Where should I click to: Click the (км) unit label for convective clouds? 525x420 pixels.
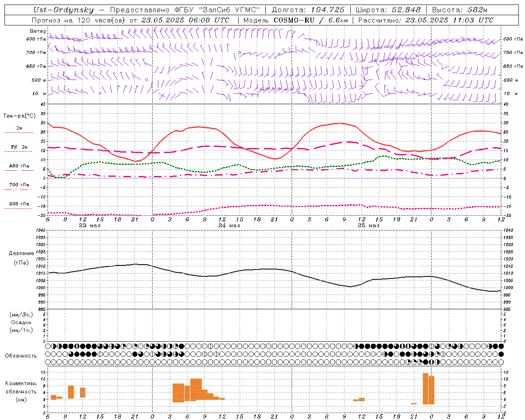coord(21,399)
